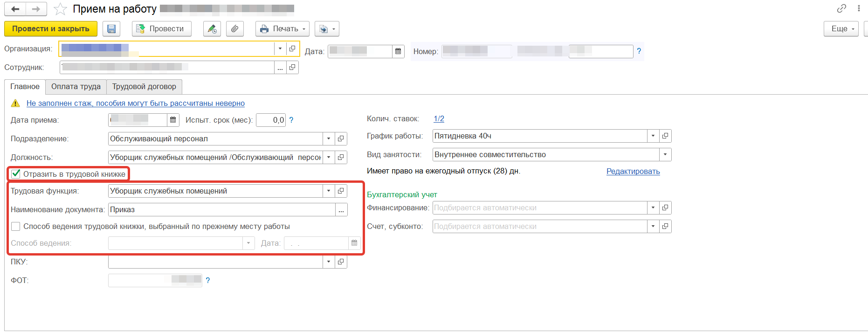The width and height of the screenshot is (868, 332).
Task: Open the Подразделение field's linked record icon
Action: [341, 138]
